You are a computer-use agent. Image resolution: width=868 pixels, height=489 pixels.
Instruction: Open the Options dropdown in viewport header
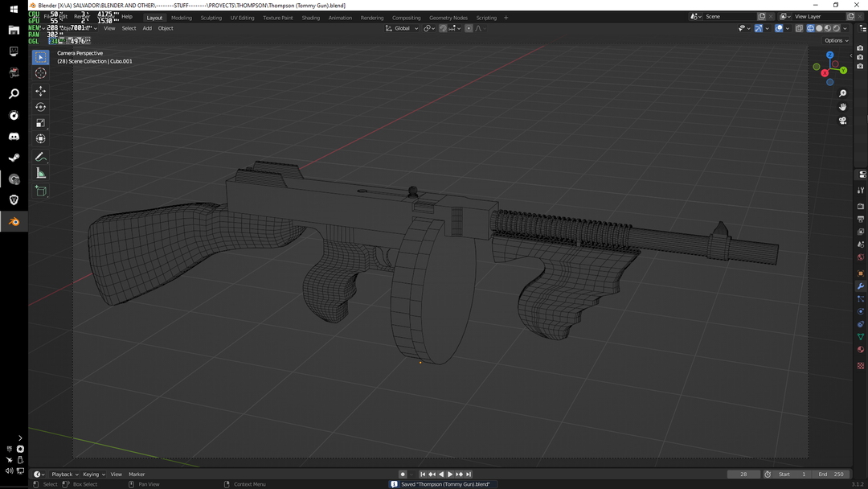[836, 40]
